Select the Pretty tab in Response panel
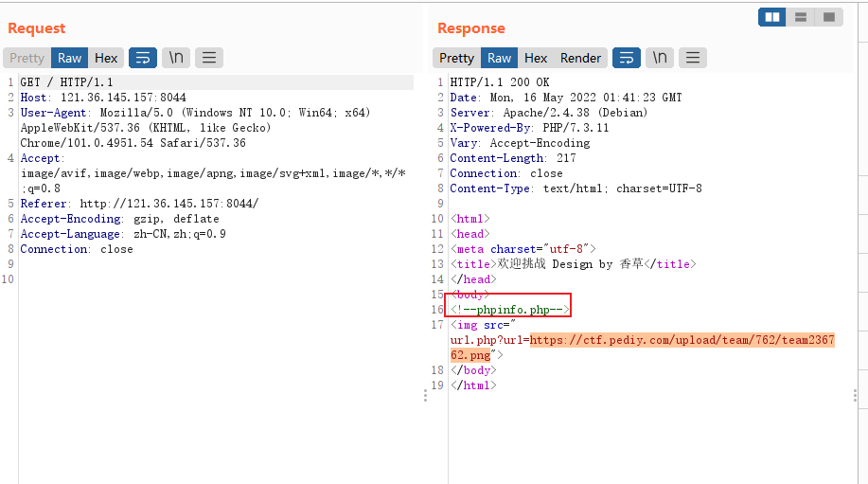 click(x=456, y=58)
